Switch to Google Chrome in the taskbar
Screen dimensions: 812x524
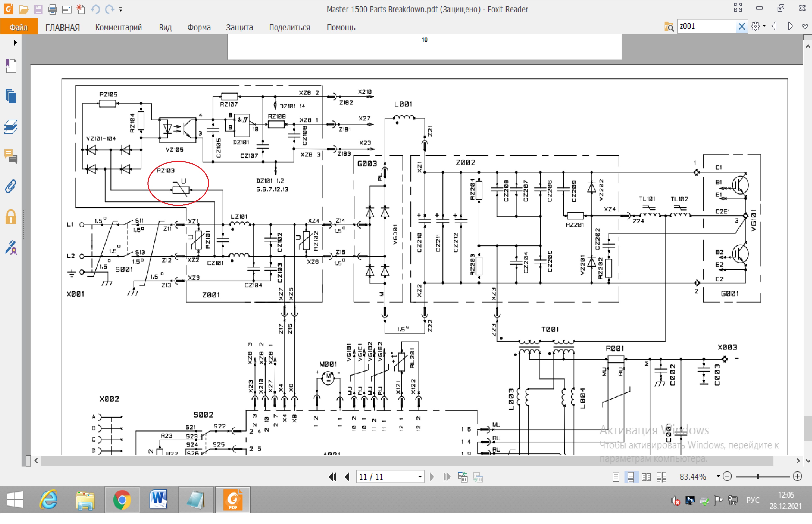(122, 500)
